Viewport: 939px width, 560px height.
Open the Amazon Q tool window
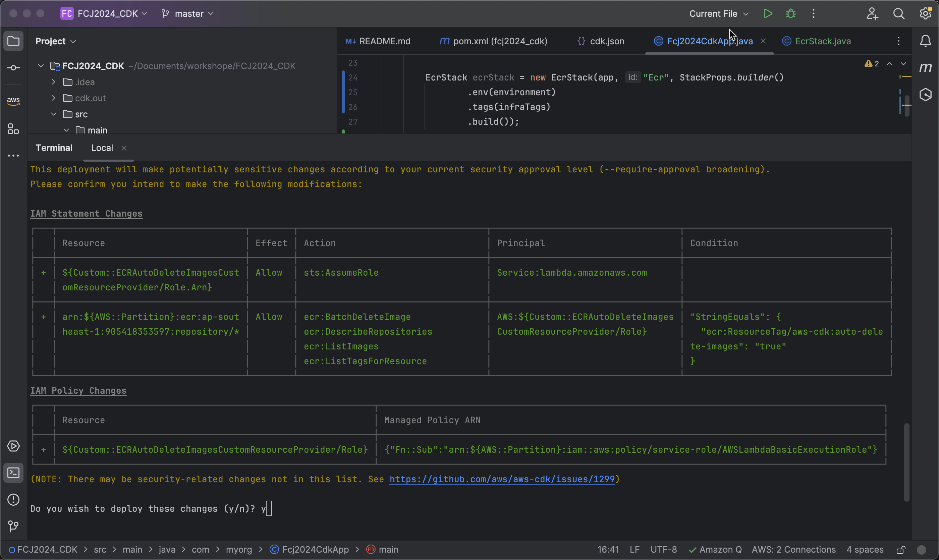click(x=925, y=94)
